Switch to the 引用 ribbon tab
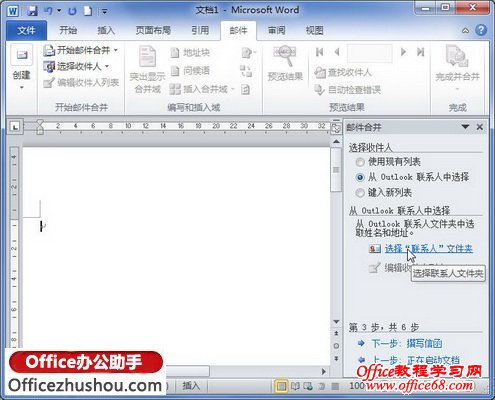Viewport: 495px width, 400px height. tap(200, 31)
